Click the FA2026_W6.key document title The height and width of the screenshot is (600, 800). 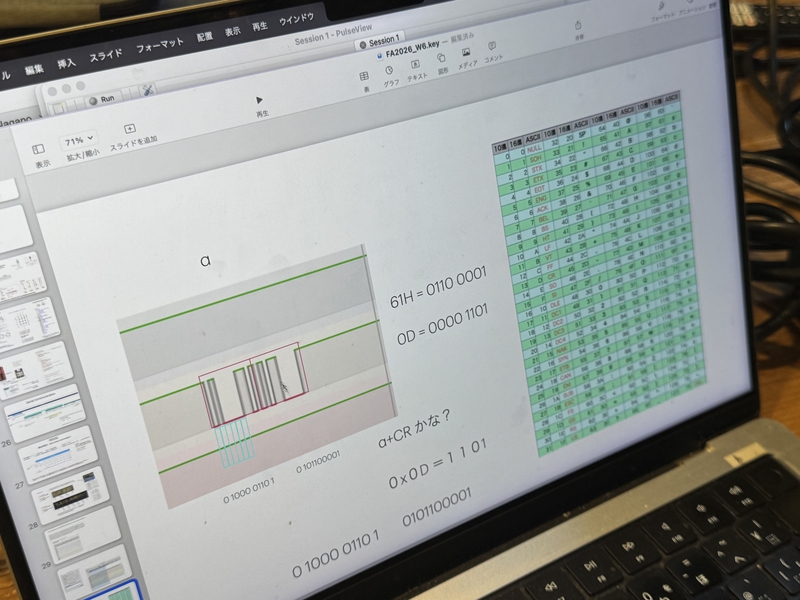click(x=412, y=50)
